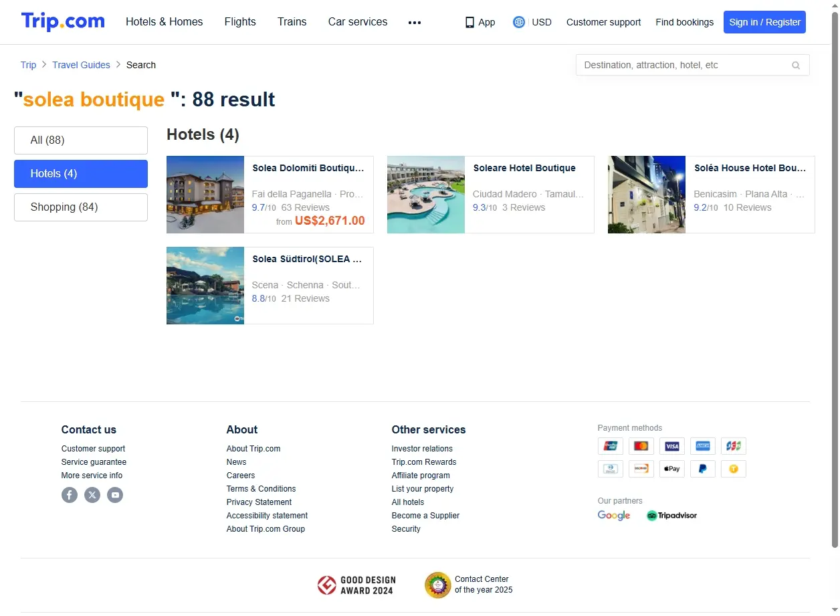Viewport: 840px width, 616px height.
Task: Open Solea Dolomiti Boutique hotel thumbnail
Action: 205,195
